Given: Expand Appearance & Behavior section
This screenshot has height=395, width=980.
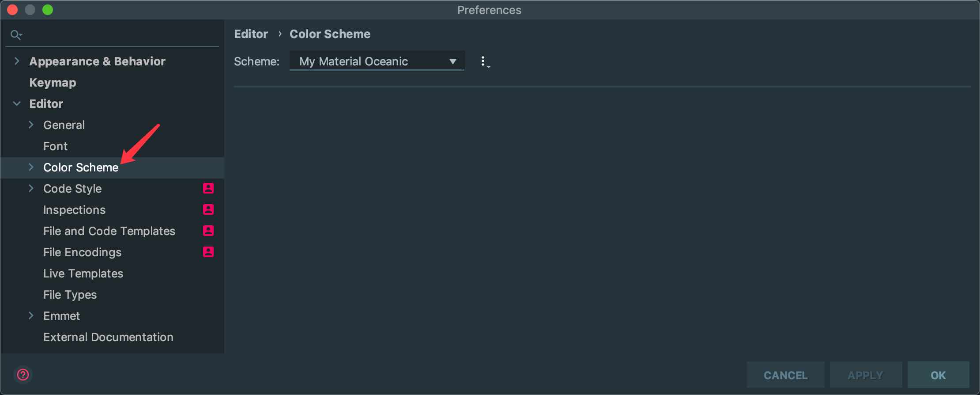Looking at the screenshot, I should tap(17, 61).
